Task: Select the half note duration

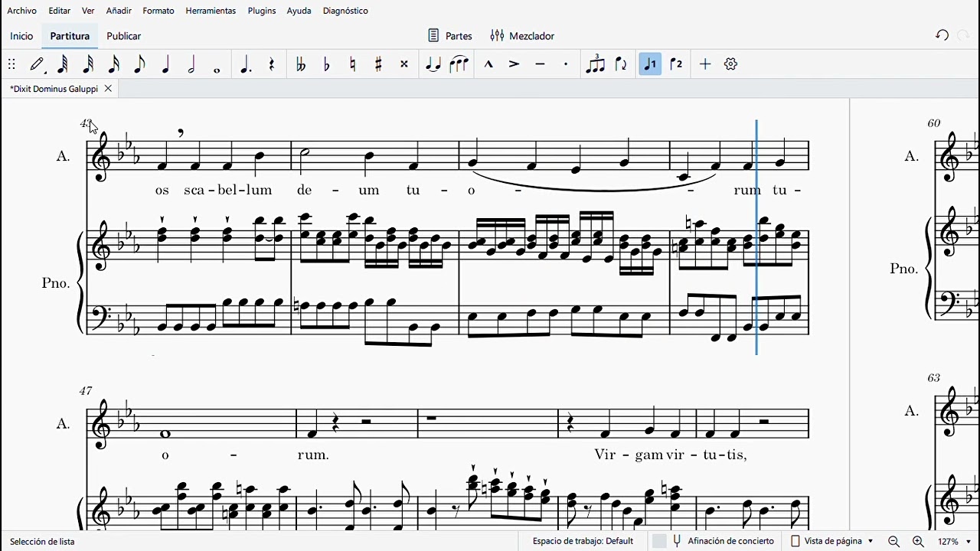Action: point(191,64)
